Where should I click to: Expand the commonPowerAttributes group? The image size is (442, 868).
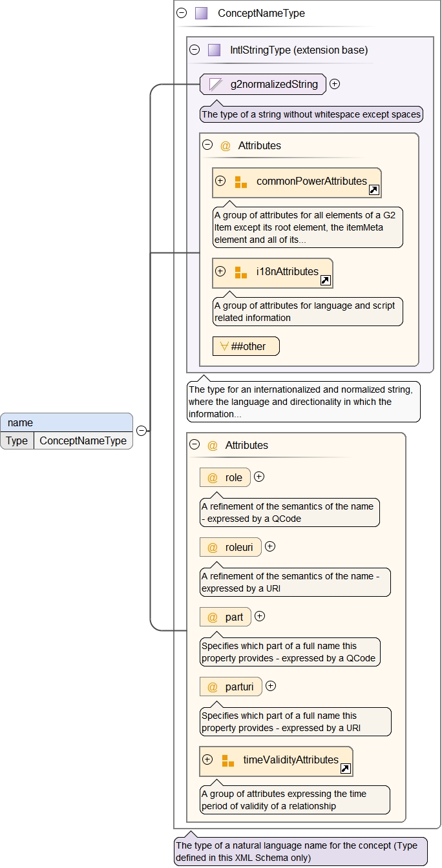click(x=220, y=181)
